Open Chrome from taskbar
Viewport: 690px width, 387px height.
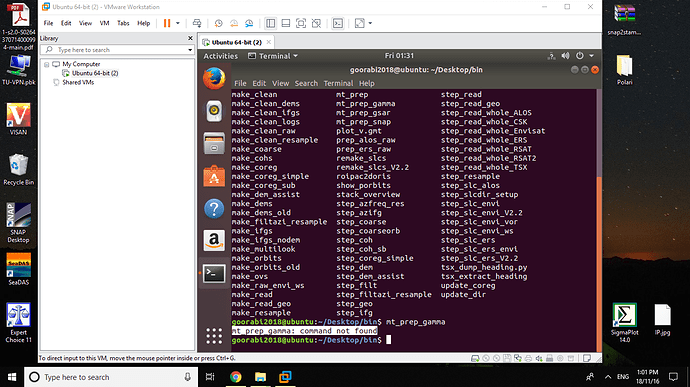[235, 377]
